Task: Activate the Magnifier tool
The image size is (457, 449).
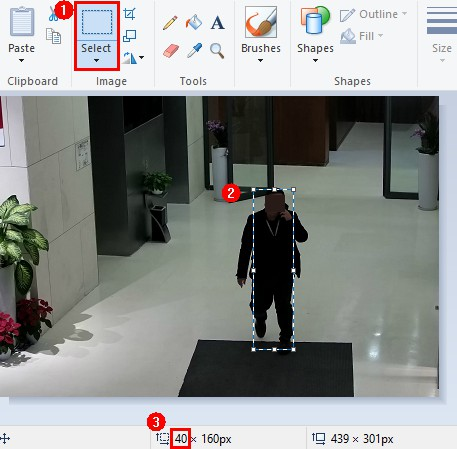Action: 217,51
